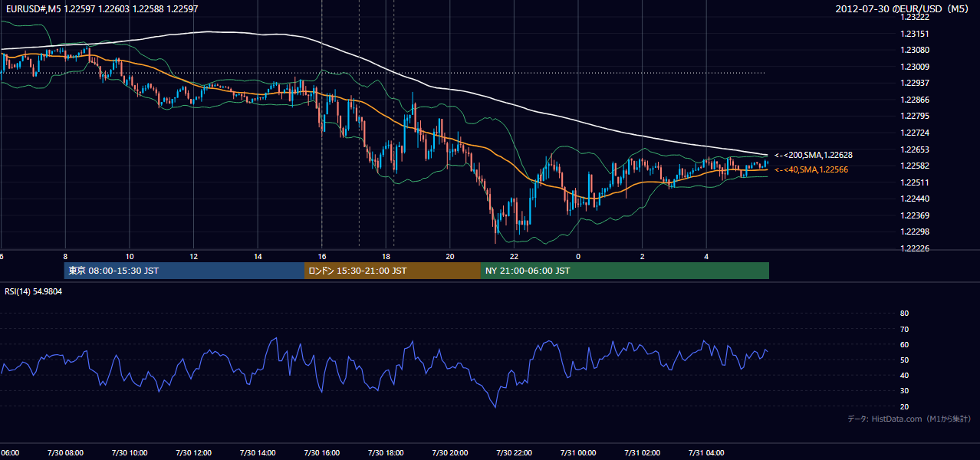Click price axis label 1.22226
The image size is (980, 460).
point(915,248)
